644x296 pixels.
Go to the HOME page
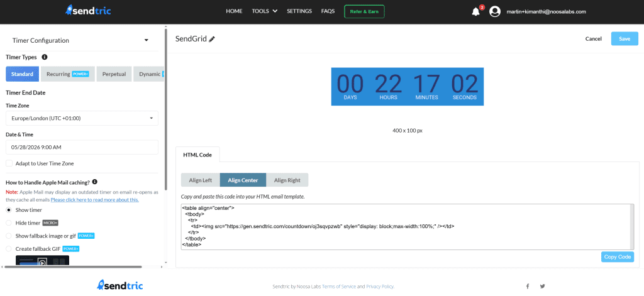click(x=234, y=11)
